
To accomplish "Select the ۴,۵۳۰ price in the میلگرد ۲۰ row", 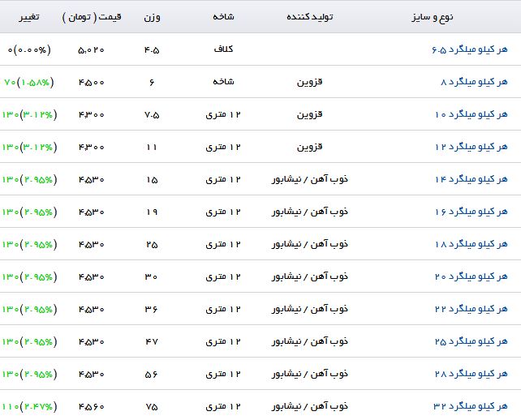I will tap(92, 277).
